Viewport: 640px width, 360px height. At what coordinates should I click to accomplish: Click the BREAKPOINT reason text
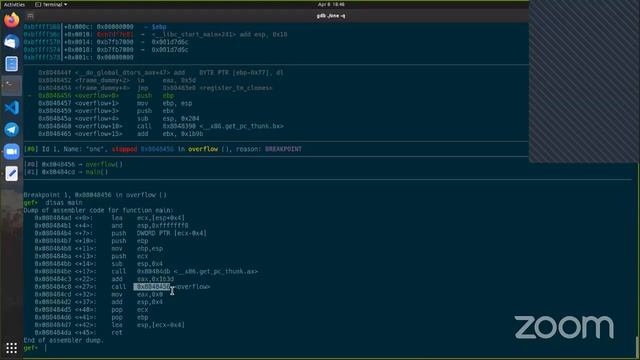click(x=283, y=149)
